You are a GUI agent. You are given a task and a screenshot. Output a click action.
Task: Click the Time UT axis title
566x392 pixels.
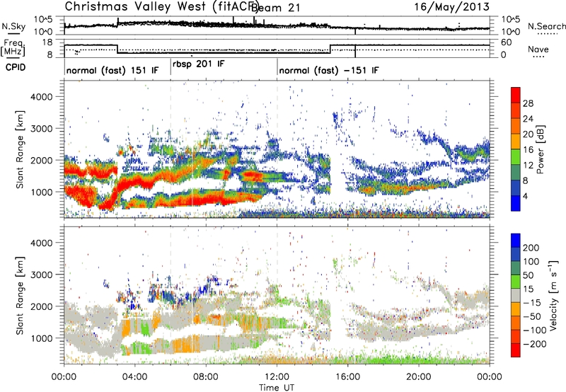277,388
